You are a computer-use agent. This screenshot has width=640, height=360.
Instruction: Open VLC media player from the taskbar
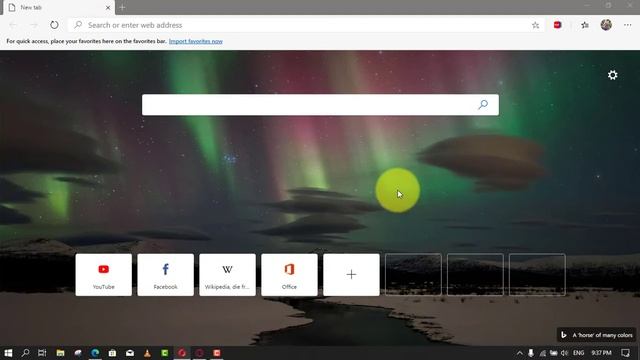click(x=147, y=353)
